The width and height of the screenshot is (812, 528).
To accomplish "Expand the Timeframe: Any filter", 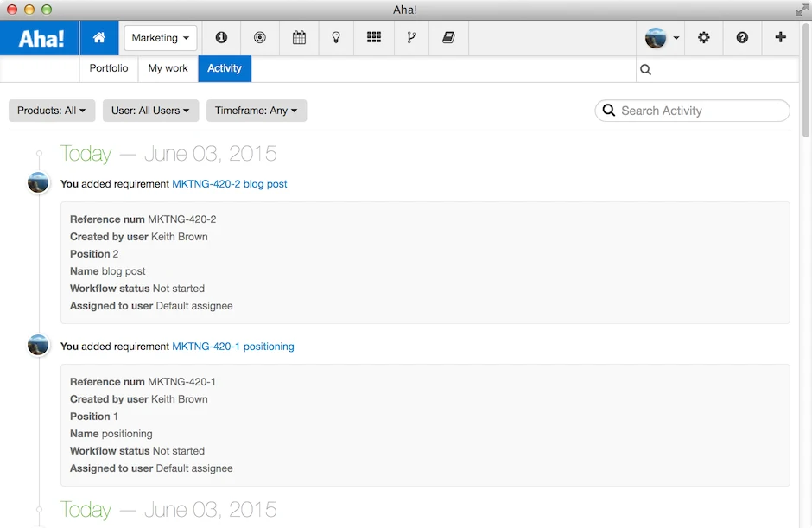I will [x=257, y=111].
